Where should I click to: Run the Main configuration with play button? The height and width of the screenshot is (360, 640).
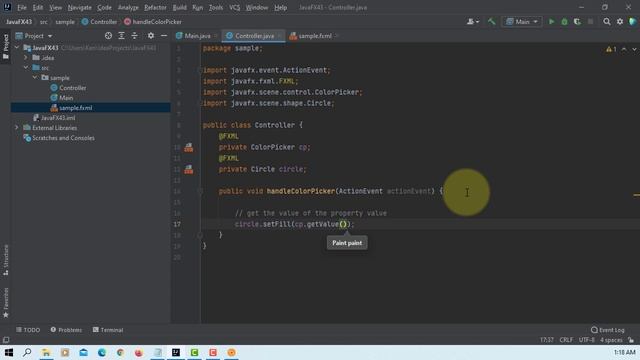[x=551, y=22]
